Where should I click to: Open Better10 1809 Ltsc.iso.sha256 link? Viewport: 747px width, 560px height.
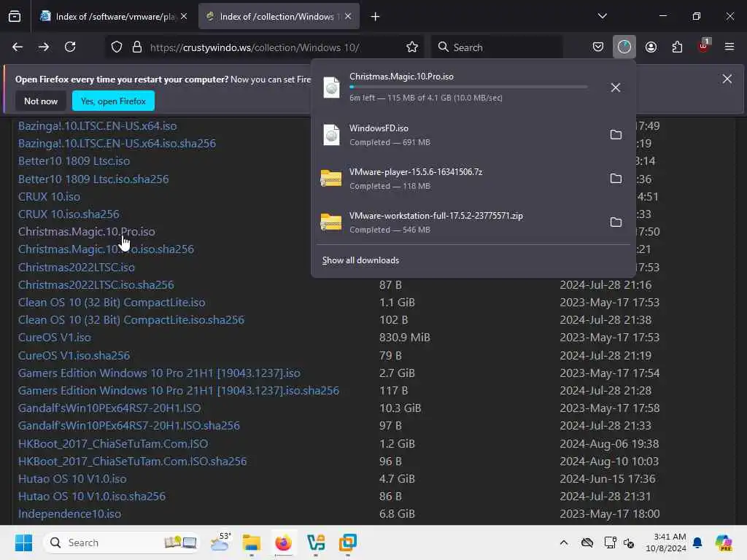point(93,179)
